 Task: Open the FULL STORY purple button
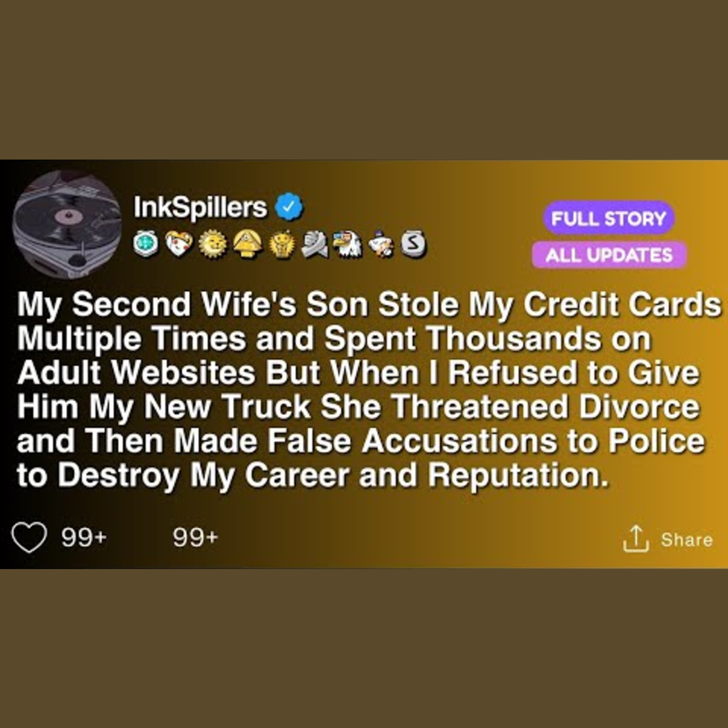pyautogui.click(x=608, y=218)
